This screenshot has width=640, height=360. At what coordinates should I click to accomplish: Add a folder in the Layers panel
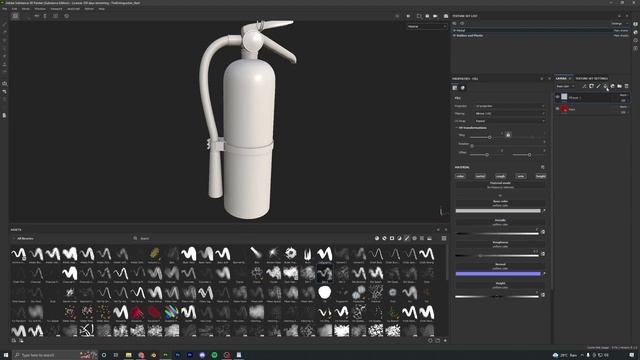click(x=619, y=86)
